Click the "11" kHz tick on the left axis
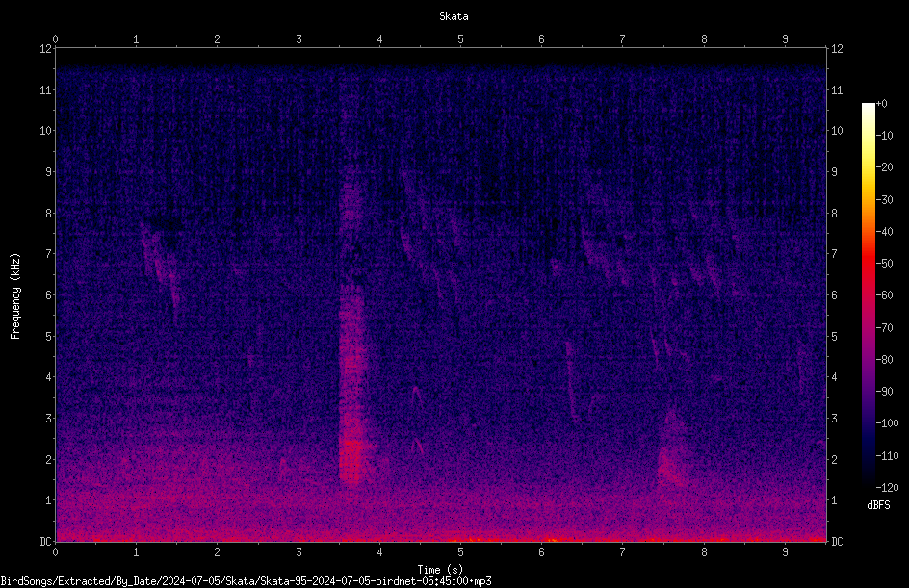Viewport: 909px width, 588px height. click(45, 89)
